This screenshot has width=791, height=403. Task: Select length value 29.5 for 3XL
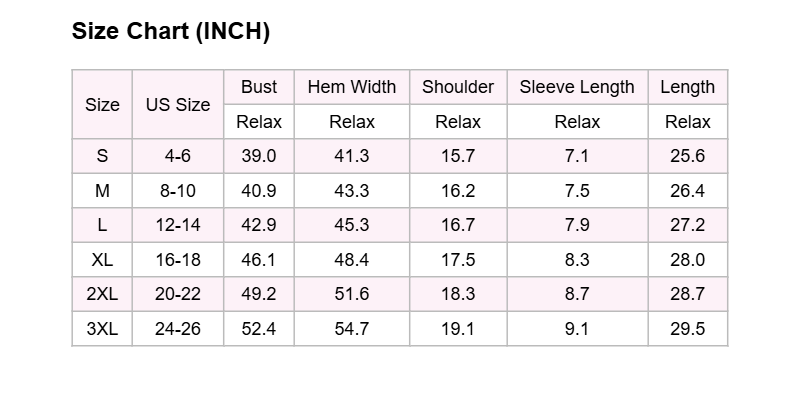(x=688, y=329)
